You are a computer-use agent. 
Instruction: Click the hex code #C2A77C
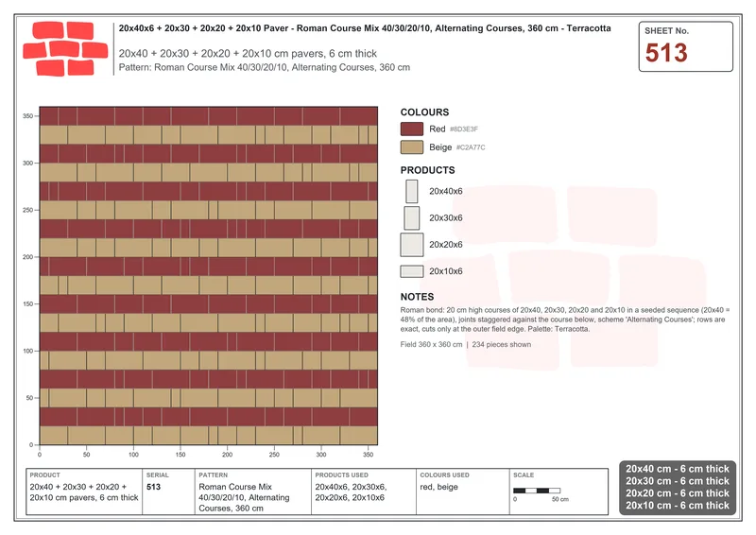click(x=471, y=147)
